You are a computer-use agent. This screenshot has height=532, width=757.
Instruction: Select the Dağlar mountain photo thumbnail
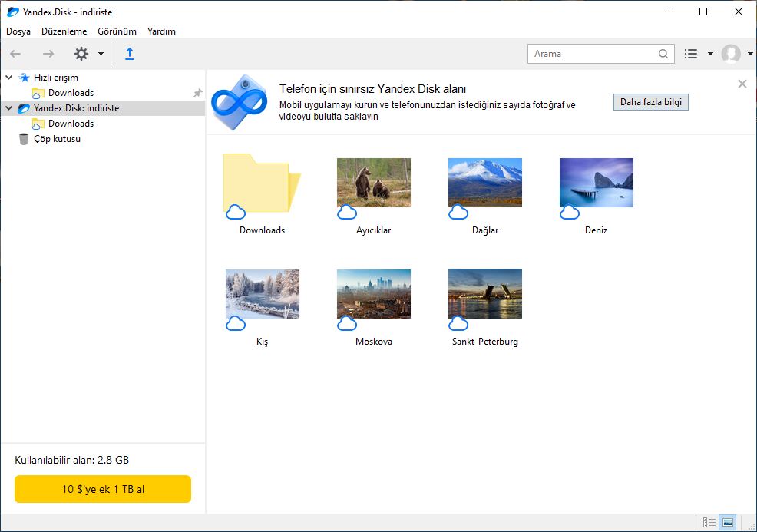click(x=485, y=183)
